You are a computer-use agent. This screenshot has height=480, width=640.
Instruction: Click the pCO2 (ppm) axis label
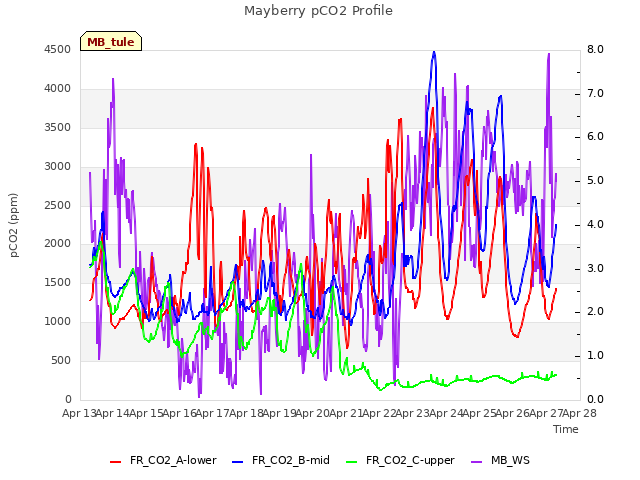point(14,225)
